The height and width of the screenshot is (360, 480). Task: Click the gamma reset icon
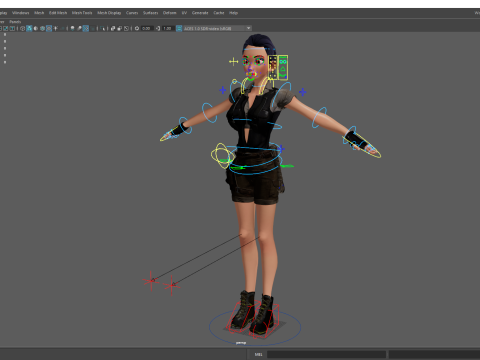(x=158, y=28)
